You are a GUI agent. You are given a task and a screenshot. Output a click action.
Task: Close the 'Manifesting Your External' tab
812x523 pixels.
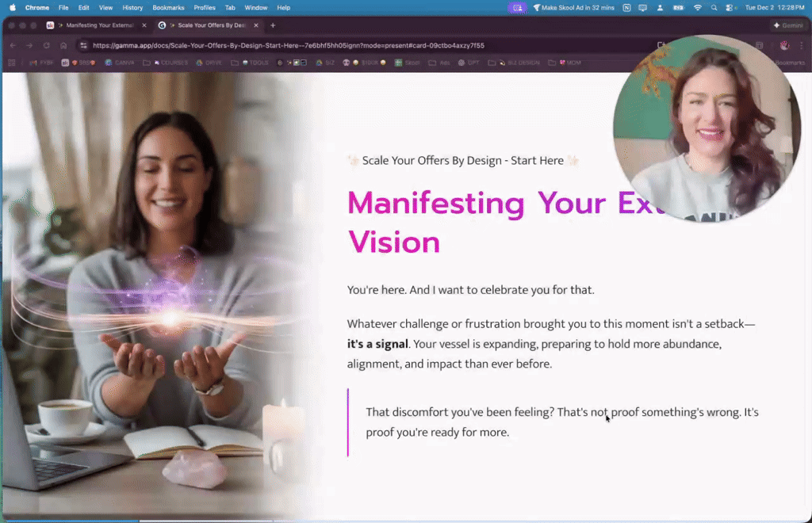[x=144, y=25]
